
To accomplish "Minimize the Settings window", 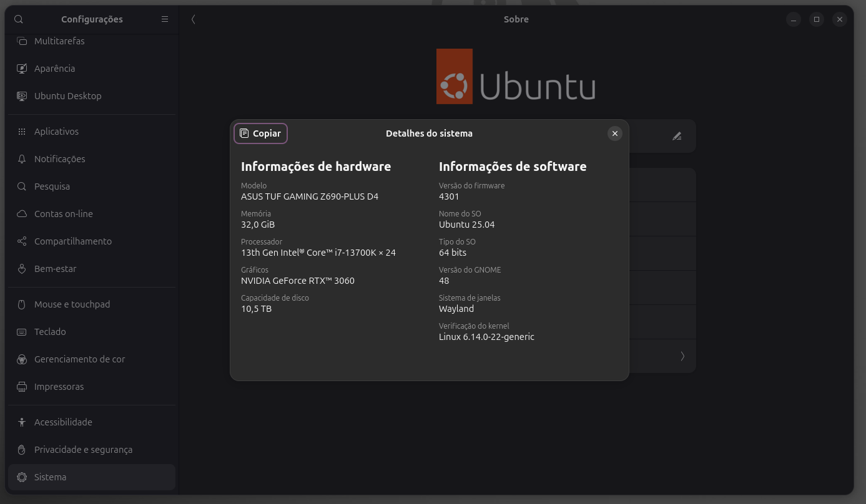I will pyautogui.click(x=793, y=19).
